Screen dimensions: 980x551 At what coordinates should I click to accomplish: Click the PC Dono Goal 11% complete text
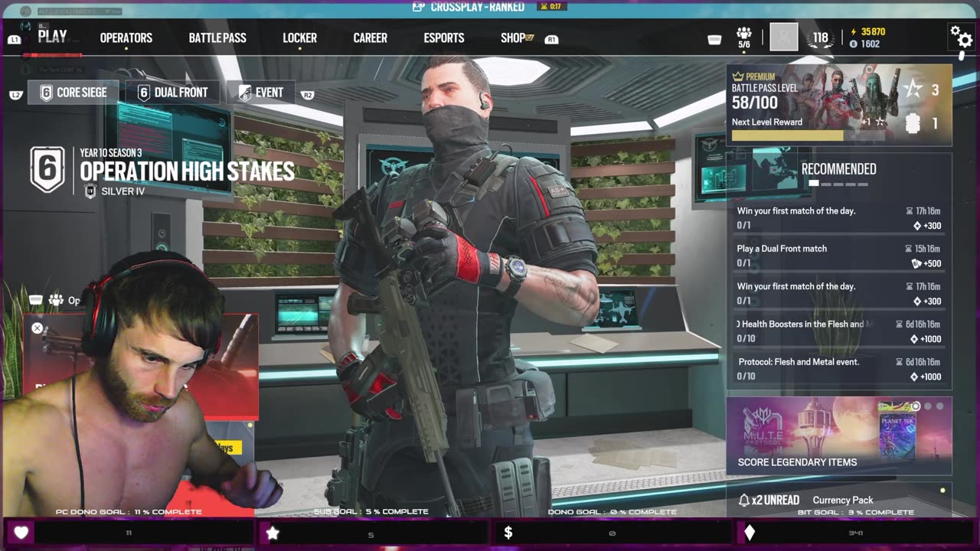click(x=129, y=511)
